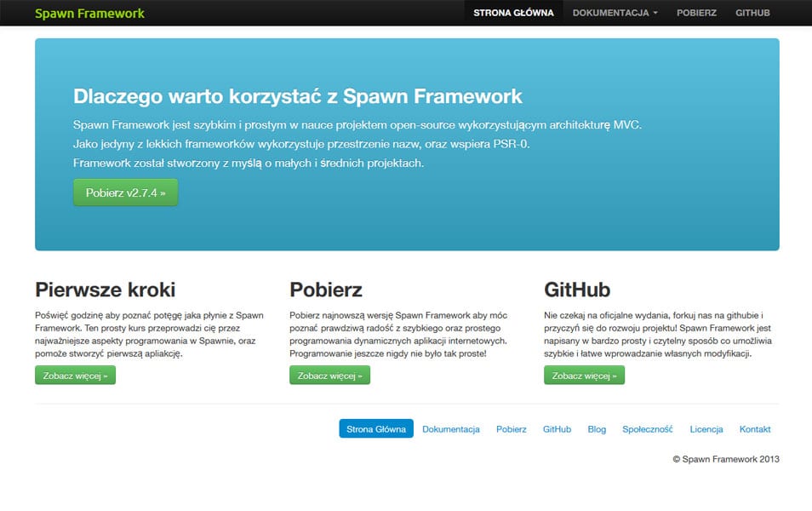This screenshot has width=812, height=511.
Task: Click the line mentioning PSR-0
Action: (x=301, y=144)
